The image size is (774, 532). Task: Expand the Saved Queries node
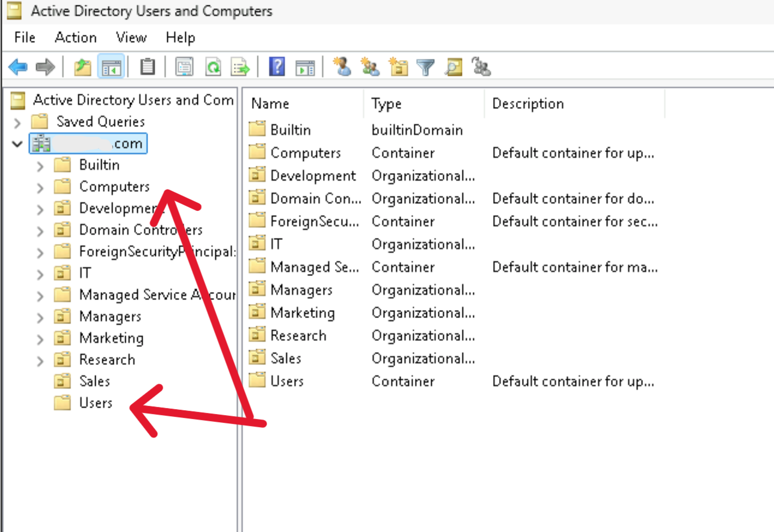[x=17, y=122]
